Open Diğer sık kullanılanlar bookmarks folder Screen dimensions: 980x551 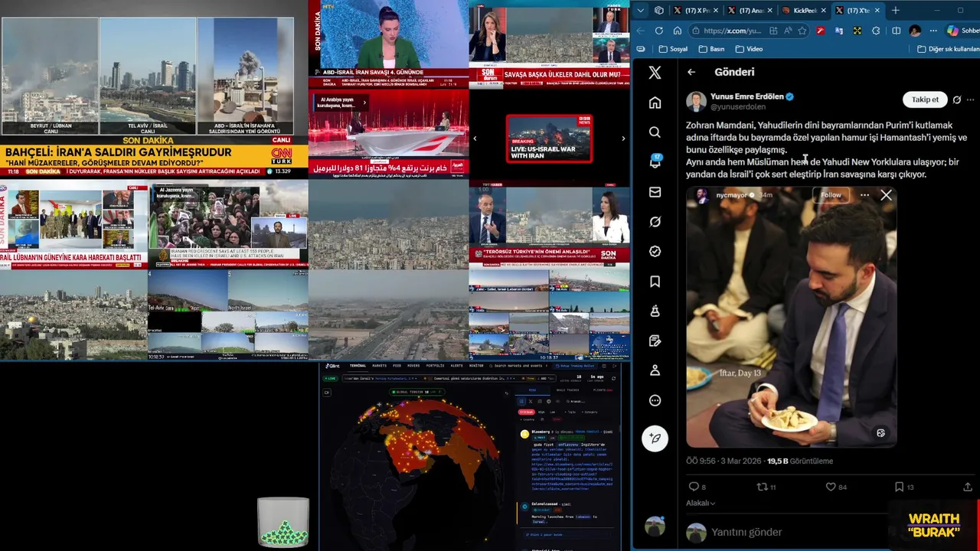[x=948, y=49]
